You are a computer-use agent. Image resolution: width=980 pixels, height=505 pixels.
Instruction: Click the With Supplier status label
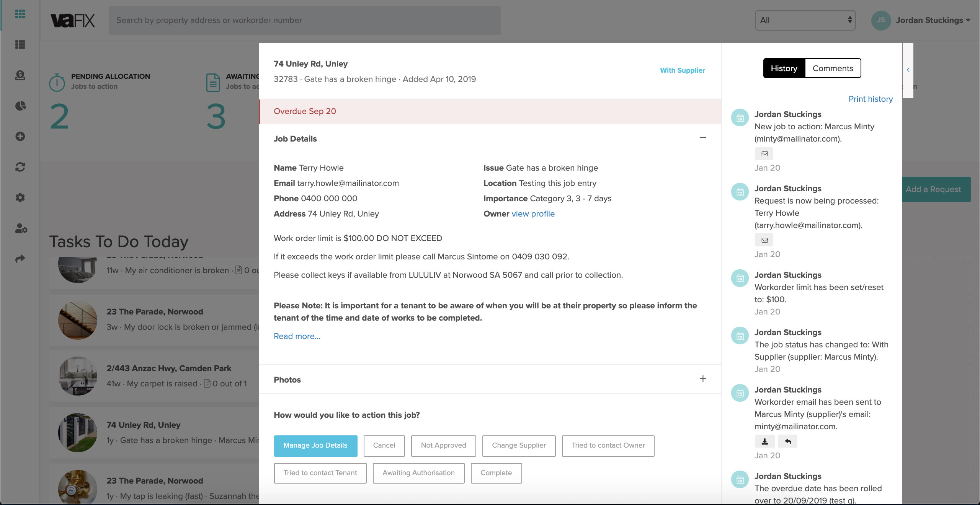click(x=682, y=70)
